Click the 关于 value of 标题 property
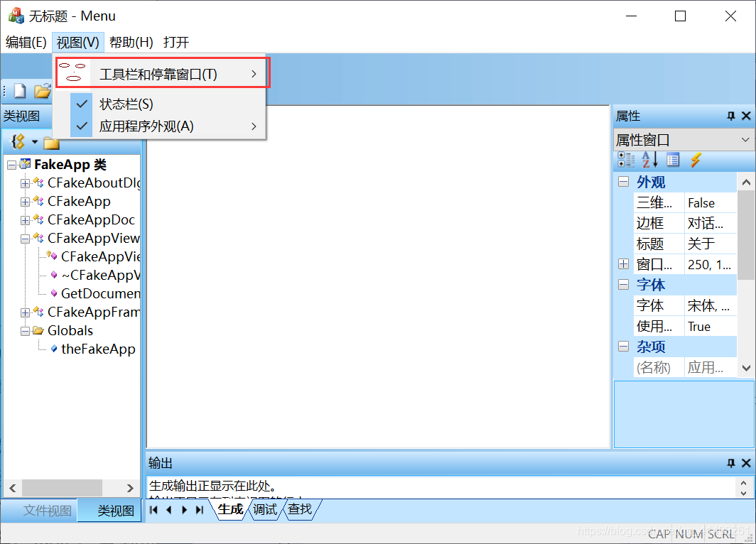This screenshot has height=544, width=756. [711, 244]
